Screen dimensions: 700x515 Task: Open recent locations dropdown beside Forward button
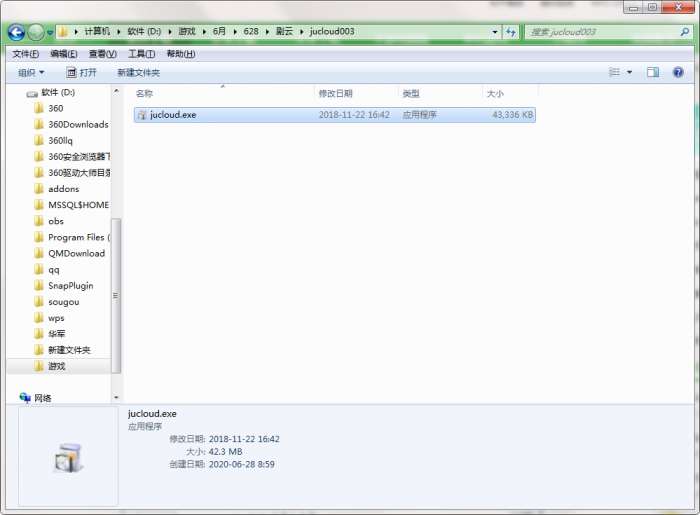pyautogui.click(x=50, y=32)
